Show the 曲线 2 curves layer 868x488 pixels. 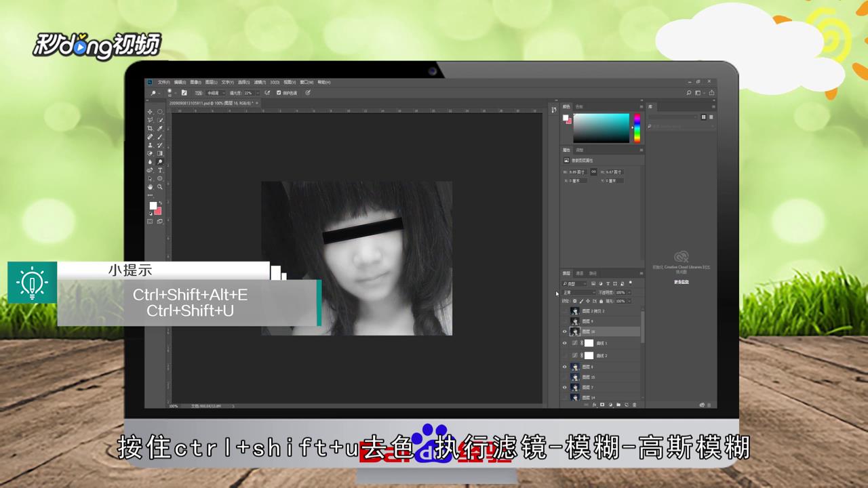coord(564,355)
